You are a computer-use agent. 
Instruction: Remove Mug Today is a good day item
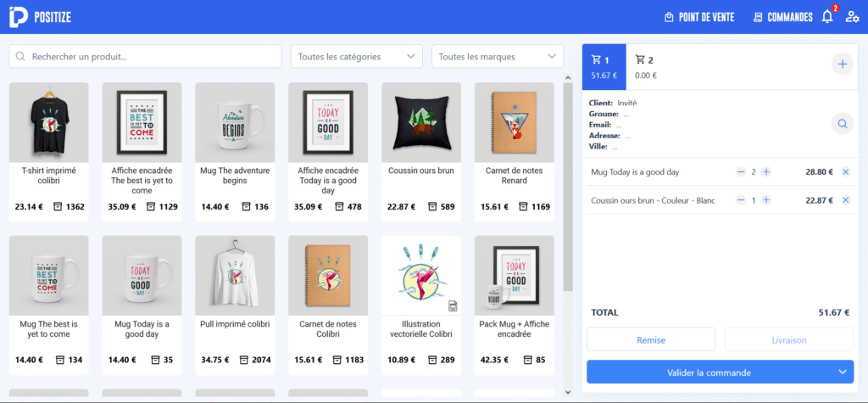tap(845, 172)
